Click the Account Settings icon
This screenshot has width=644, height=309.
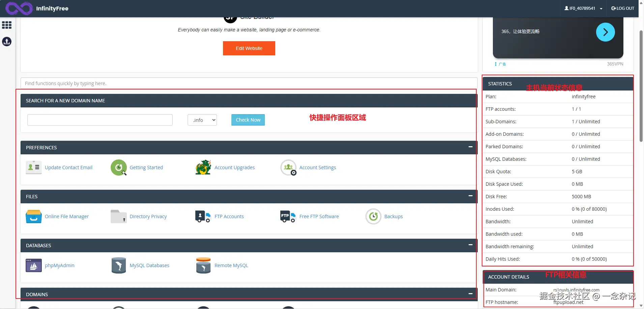pos(288,168)
